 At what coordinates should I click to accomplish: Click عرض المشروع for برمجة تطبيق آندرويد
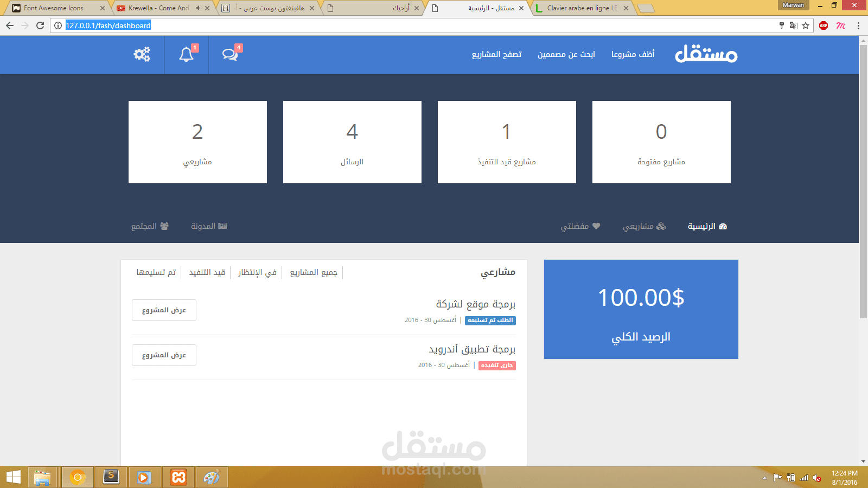click(164, 355)
